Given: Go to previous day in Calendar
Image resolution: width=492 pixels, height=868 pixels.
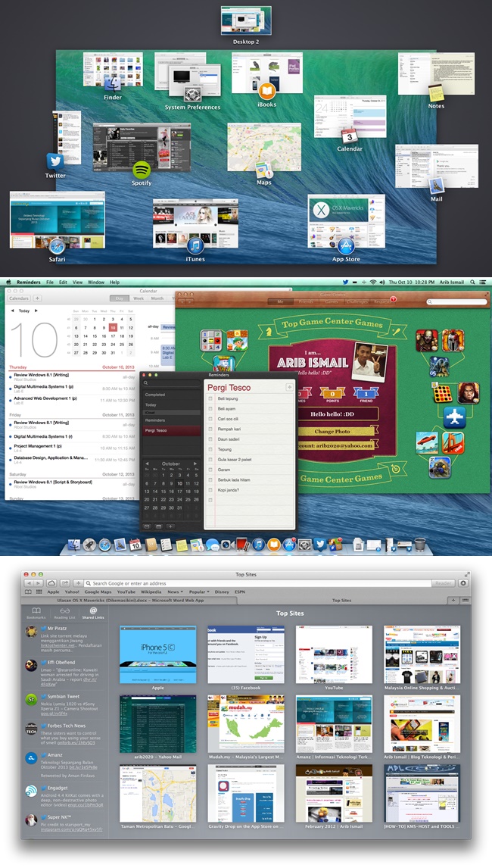Looking at the screenshot, I should click(x=13, y=311).
